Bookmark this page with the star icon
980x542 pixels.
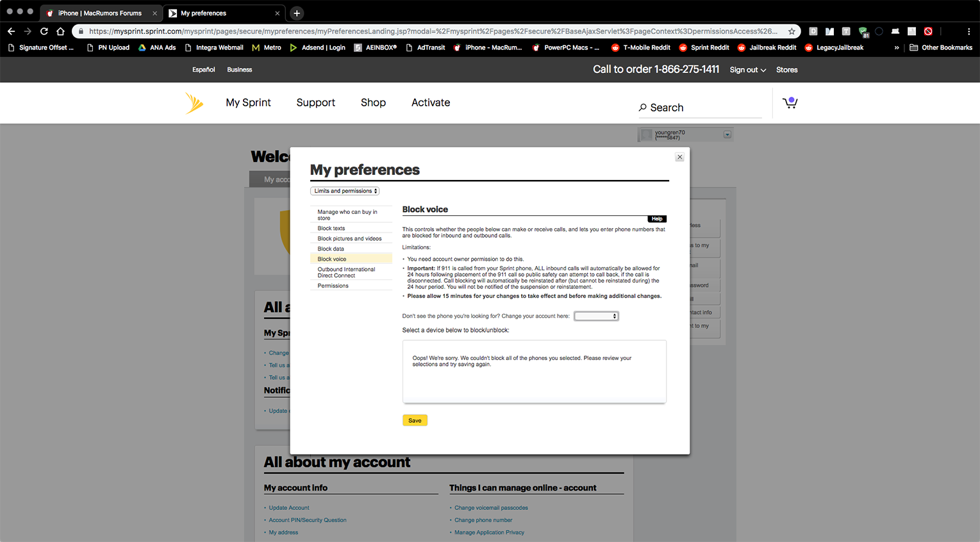click(x=792, y=31)
